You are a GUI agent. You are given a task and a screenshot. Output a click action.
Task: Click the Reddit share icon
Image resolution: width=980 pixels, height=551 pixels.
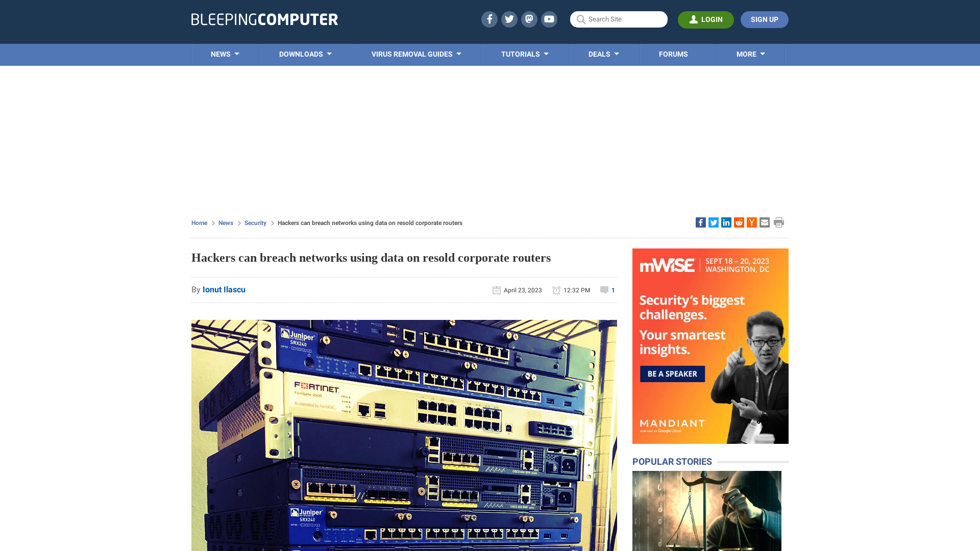[x=739, y=222]
